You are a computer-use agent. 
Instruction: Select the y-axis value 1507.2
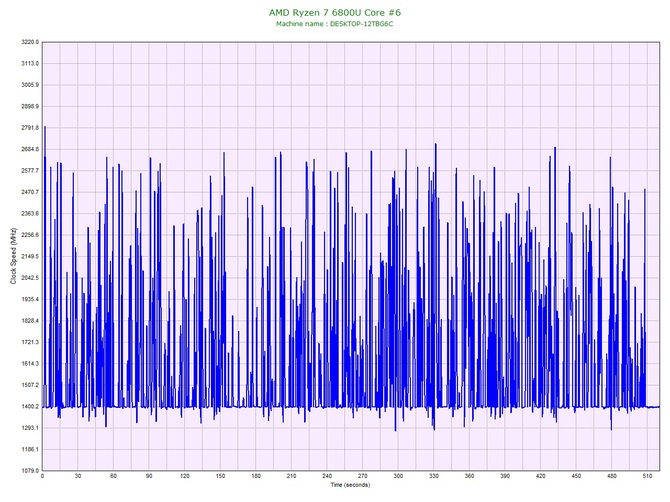coord(30,385)
